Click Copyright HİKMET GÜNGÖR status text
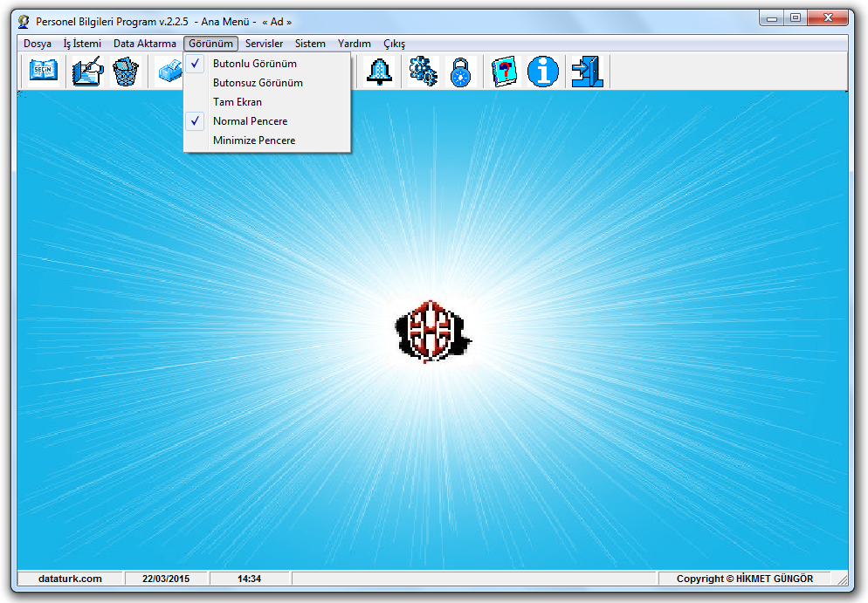This screenshot has width=868, height=603. click(745, 579)
